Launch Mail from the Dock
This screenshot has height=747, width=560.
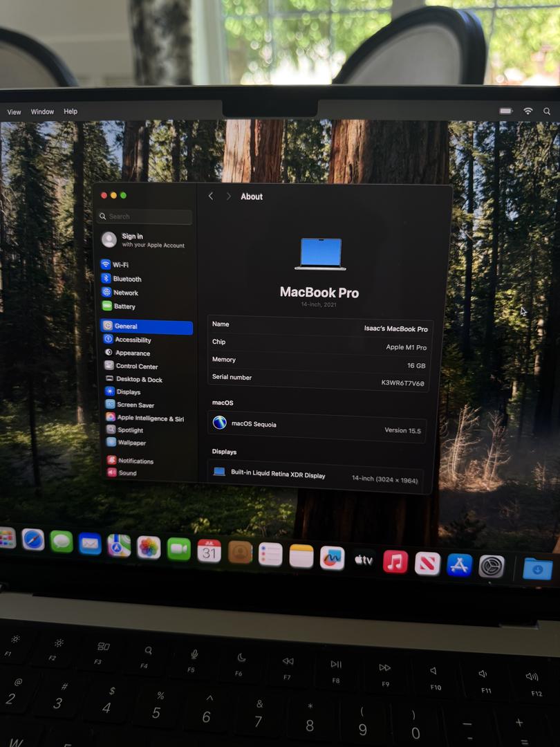pyautogui.click(x=90, y=544)
